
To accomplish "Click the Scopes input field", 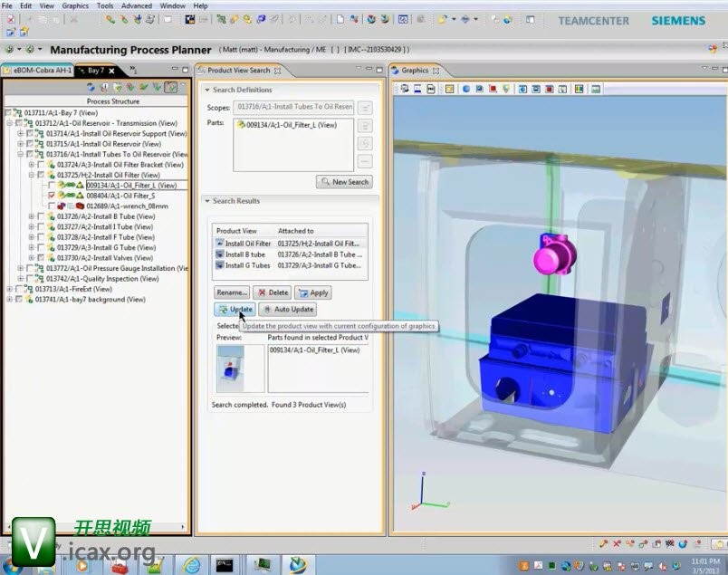I will [293, 107].
